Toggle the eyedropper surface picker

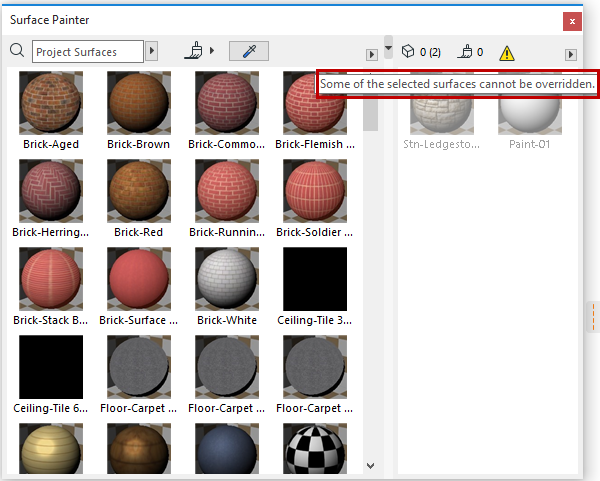coord(248,51)
